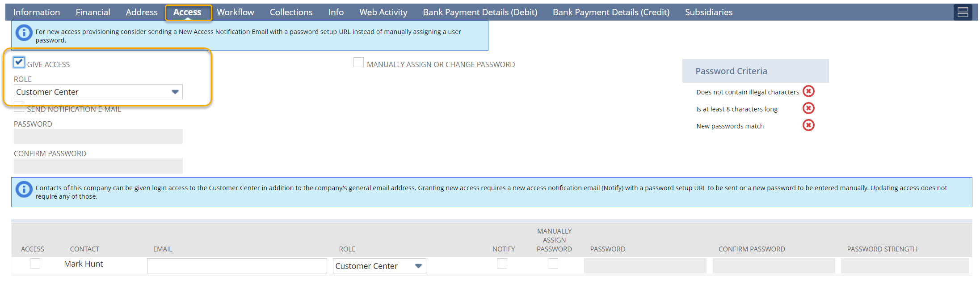
Task: Open the Role dropdown under Give Access
Action: (x=175, y=92)
